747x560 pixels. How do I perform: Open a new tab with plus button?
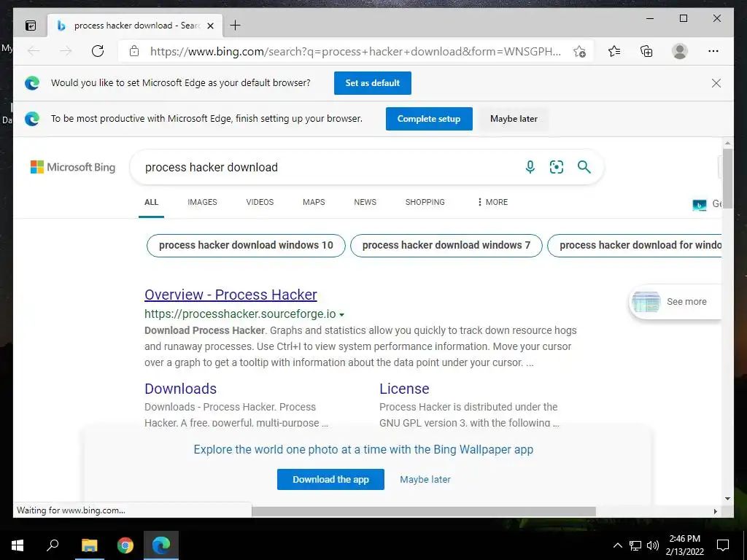(x=236, y=26)
